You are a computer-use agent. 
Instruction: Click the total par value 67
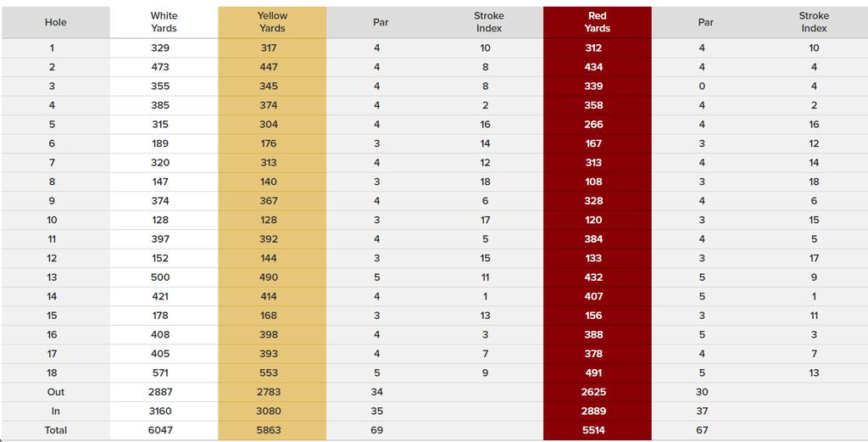coord(702,430)
